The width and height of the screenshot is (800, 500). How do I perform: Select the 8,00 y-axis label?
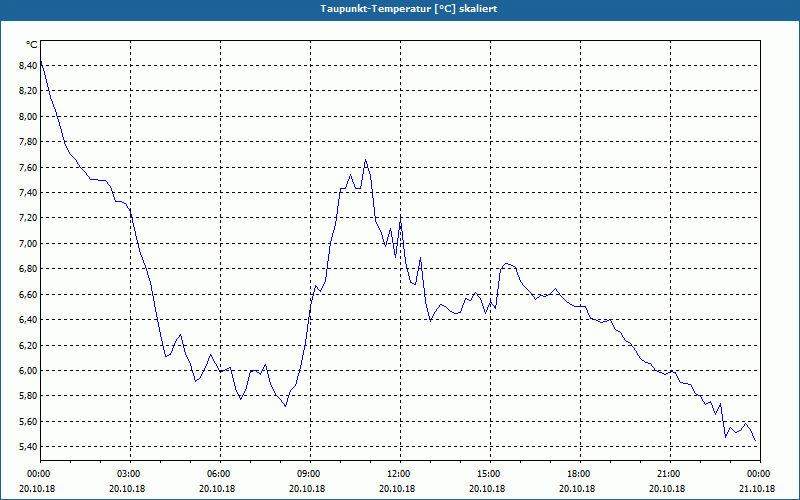[x=27, y=116]
